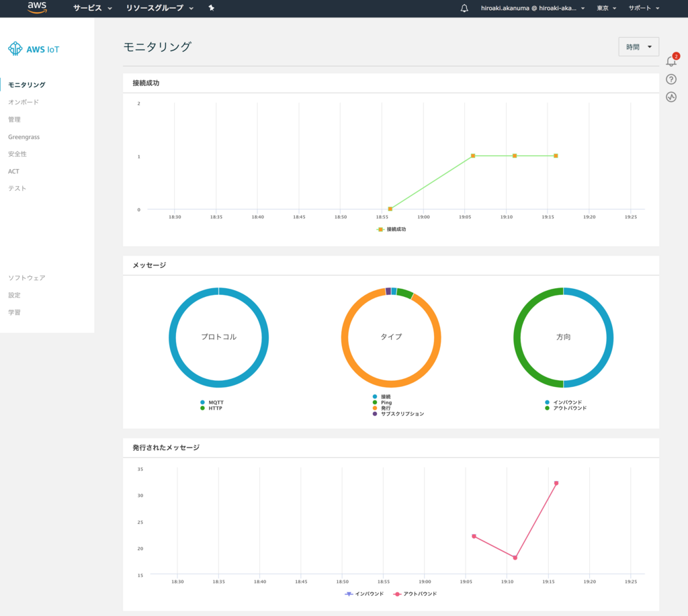Open the top bar notification bell
The width and height of the screenshot is (688, 616).
[x=464, y=8]
